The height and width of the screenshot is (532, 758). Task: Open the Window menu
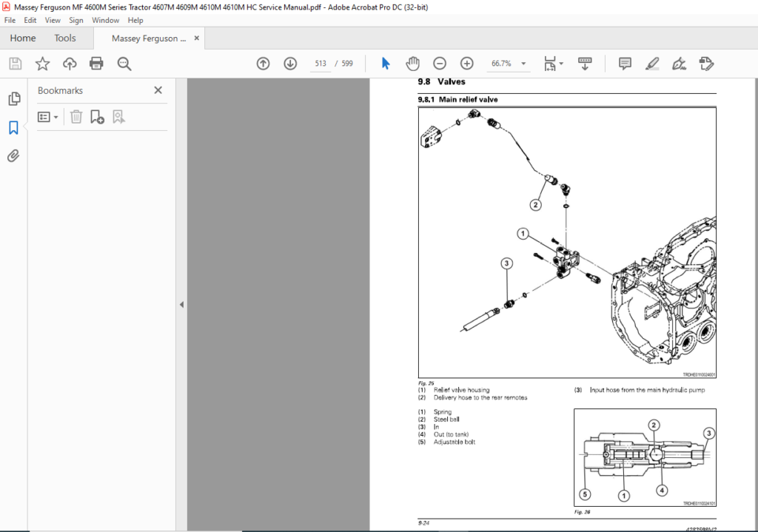[x=105, y=20]
